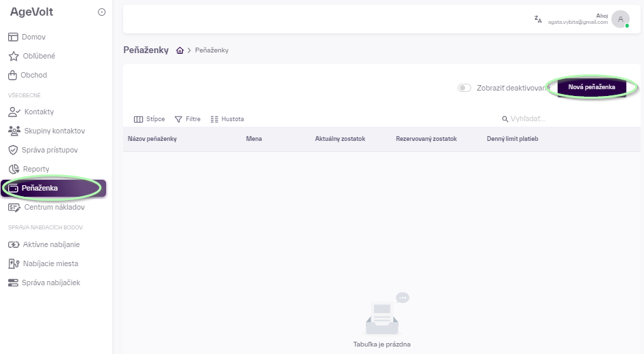The width and height of the screenshot is (644, 354).
Task: Sort by Mena column header
Action: [x=254, y=139]
